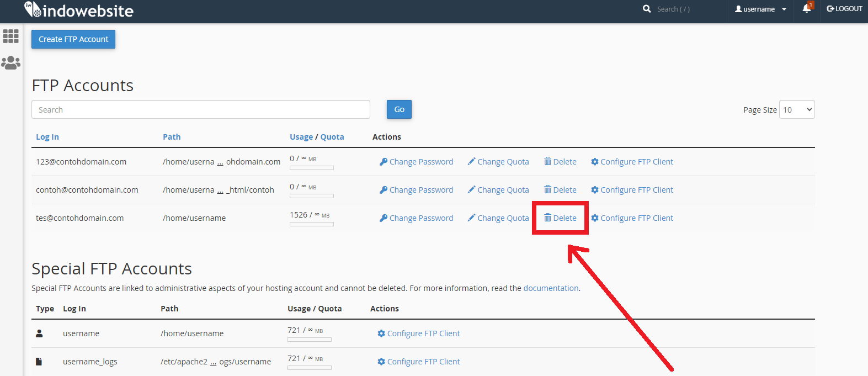Open the user manager people icon
The width and height of the screenshot is (868, 376).
click(11, 63)
